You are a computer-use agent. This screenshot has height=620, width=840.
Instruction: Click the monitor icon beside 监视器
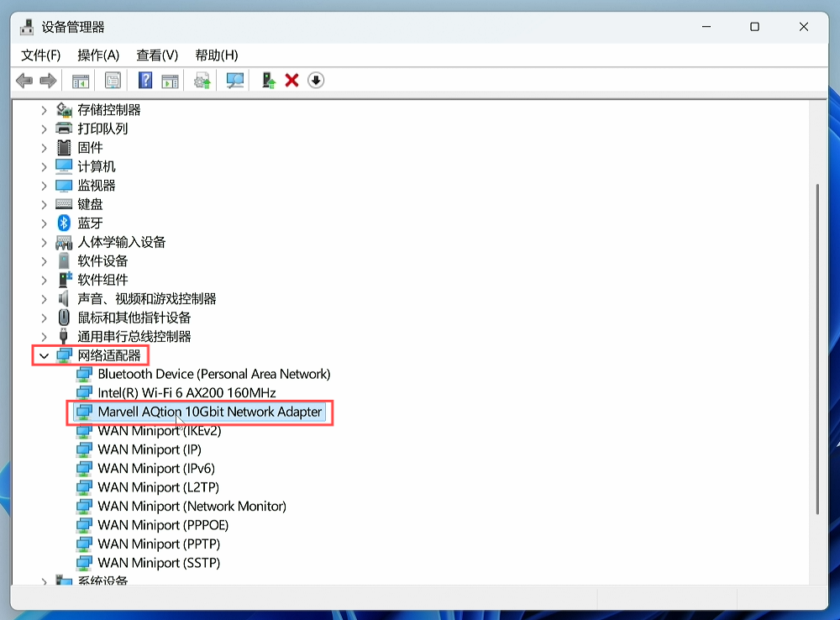(64, 186)
